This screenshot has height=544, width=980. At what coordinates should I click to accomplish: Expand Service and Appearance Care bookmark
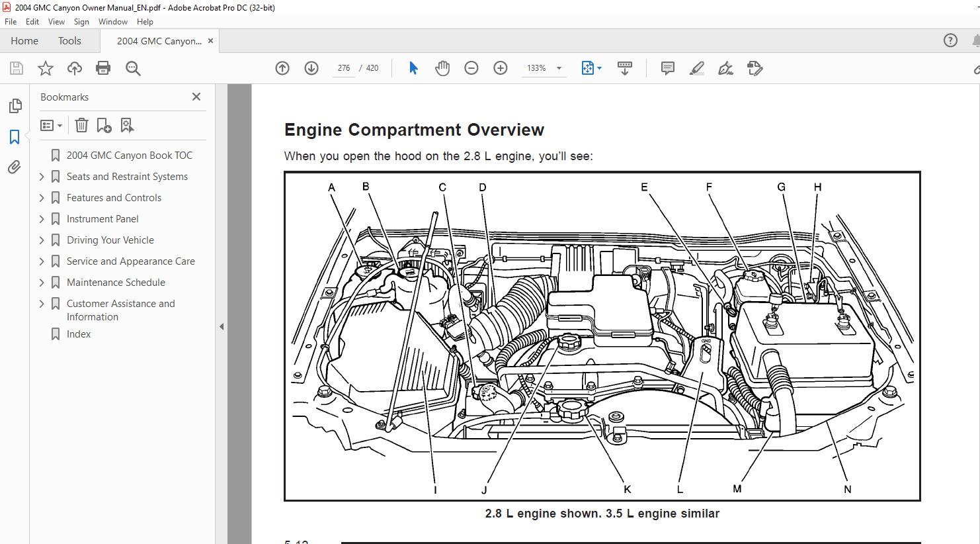[42, 261]
